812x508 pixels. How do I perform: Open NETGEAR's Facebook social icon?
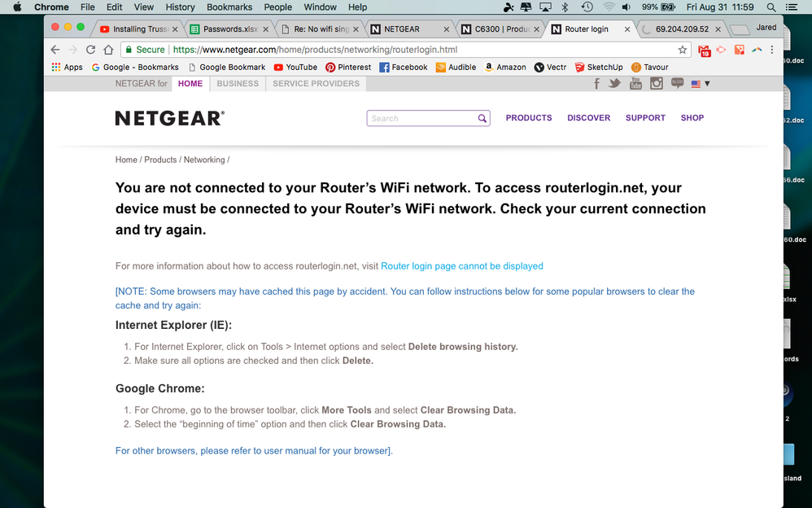coord(596,83)
